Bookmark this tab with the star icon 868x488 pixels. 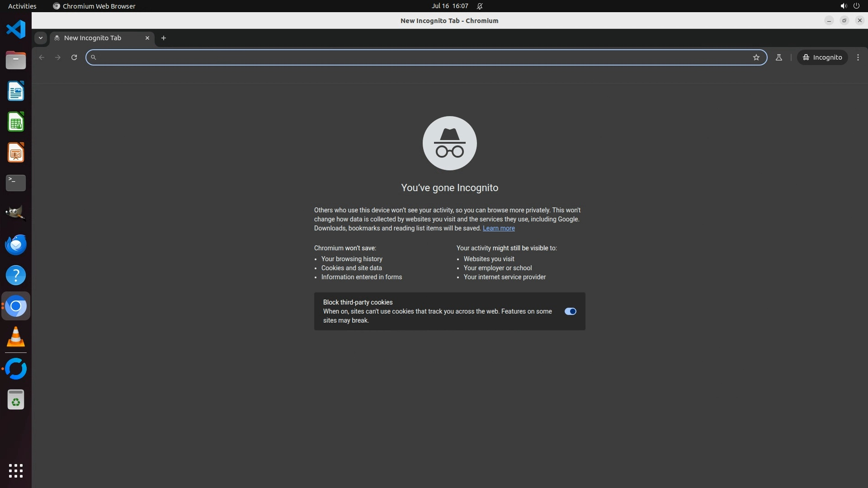click(756, 57)
